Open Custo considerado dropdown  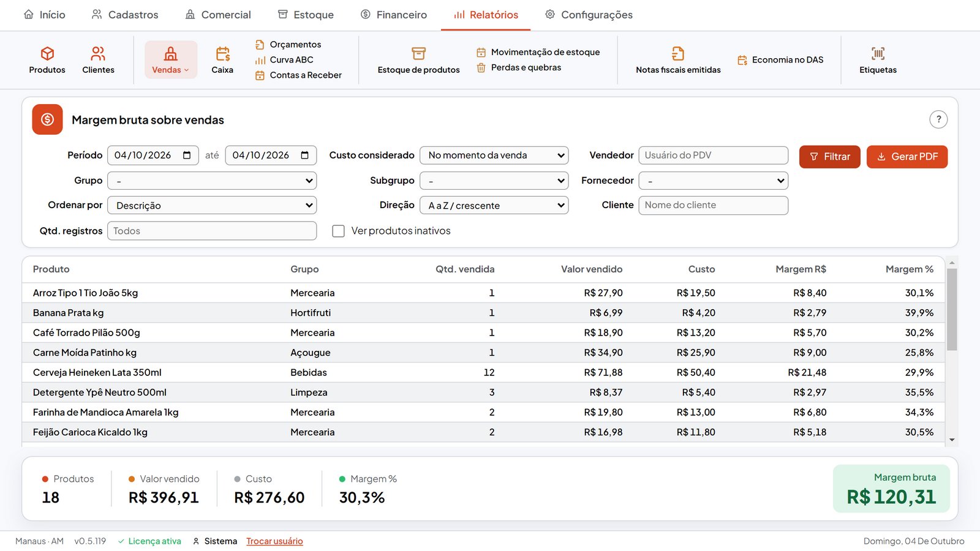click(x=494, y=156)
